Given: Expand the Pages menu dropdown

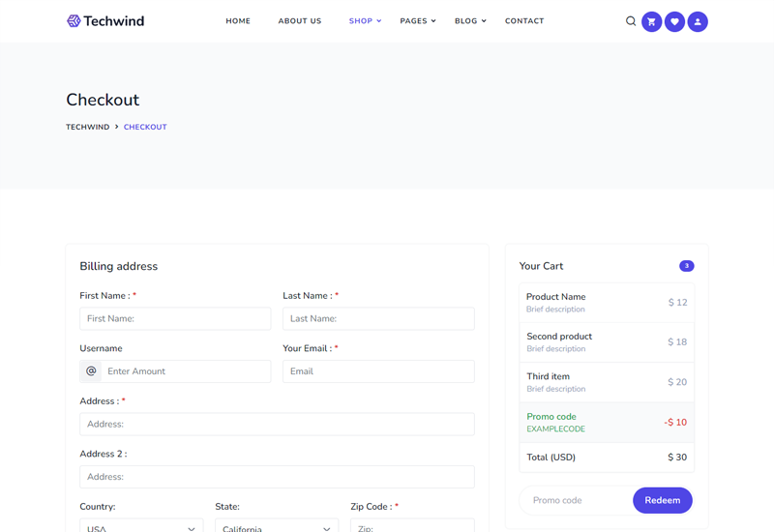Looking at the screenshot, I should (x=418, y=20).
